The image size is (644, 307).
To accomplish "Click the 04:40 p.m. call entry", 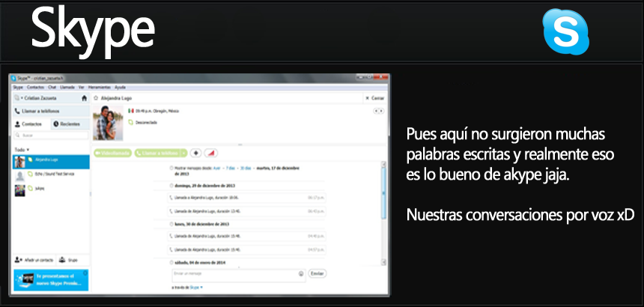I will [x=247, y=236].
